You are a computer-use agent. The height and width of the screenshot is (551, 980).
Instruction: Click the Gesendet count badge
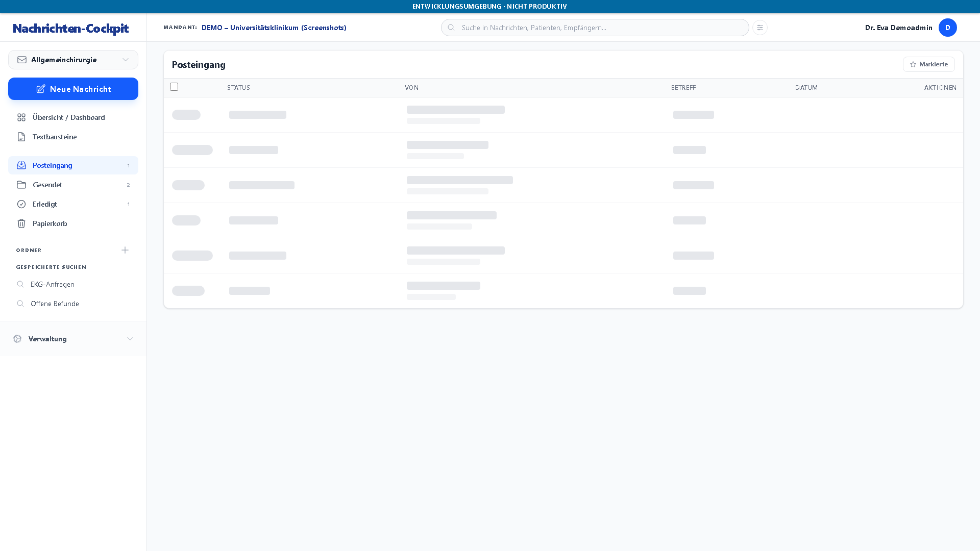coord(128,185)
